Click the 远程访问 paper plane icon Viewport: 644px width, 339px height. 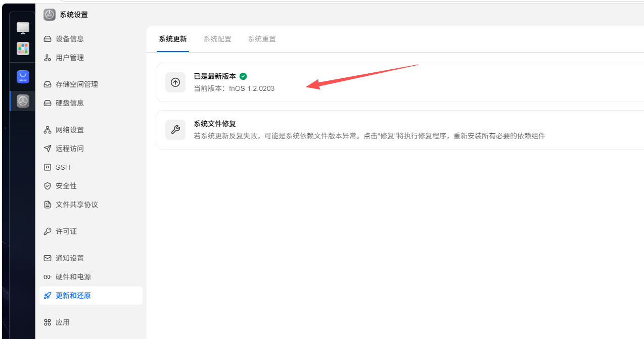[x=48, y=149]
